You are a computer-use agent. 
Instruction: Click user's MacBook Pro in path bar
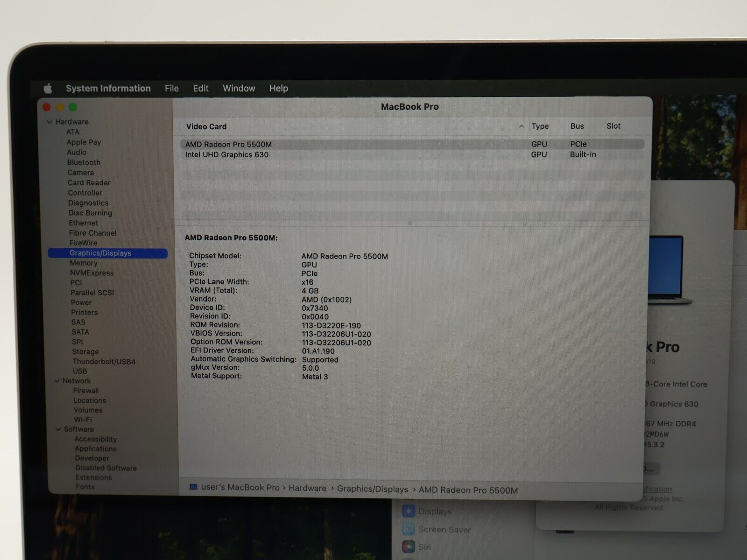pyautogui.click(x=240, y=487)
